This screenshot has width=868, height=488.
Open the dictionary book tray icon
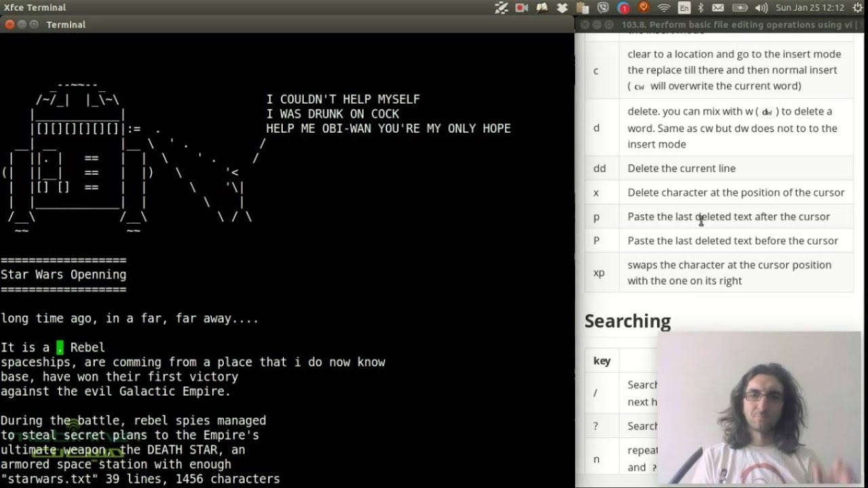click(542, 8)
